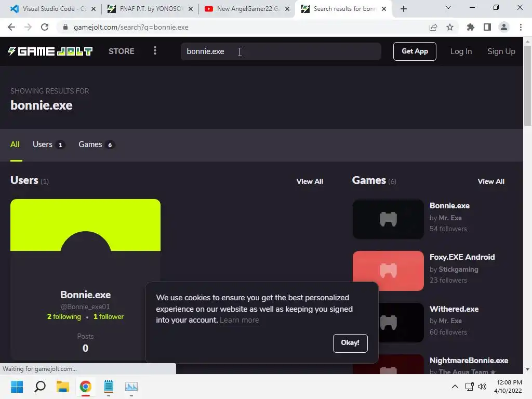Viewport: 532px width, 399px height.
Task: Open the Bonnie.exe user profile name
Action: click(x=86, y=295)
